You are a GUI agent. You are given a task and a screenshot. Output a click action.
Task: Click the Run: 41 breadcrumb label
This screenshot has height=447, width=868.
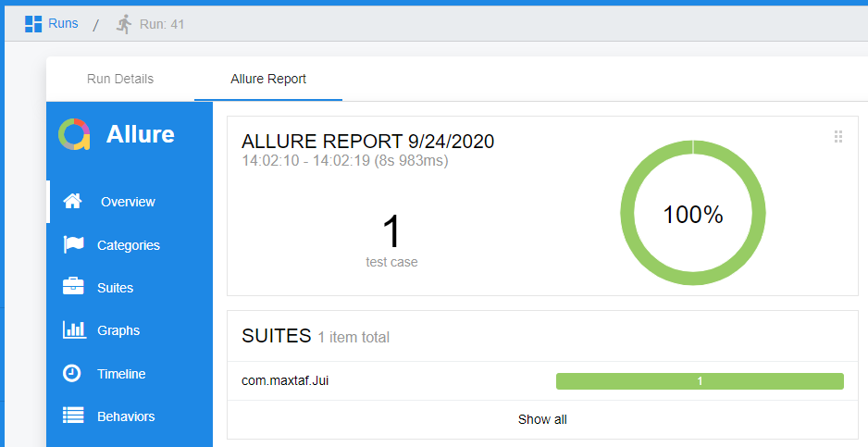tap(162, 24)
